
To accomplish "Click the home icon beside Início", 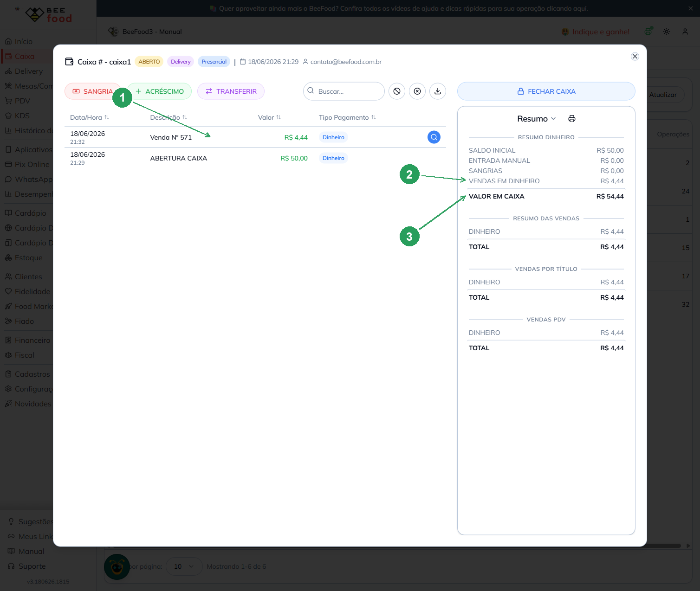I will [x=8, y=41].
